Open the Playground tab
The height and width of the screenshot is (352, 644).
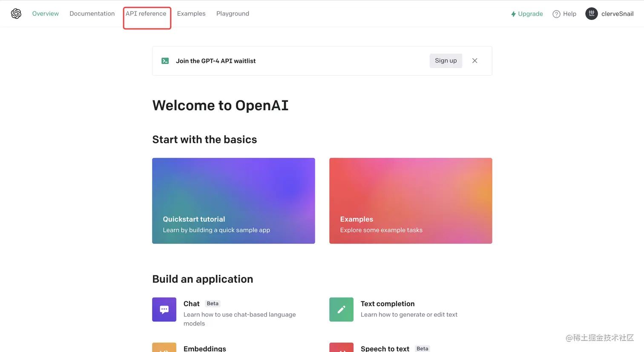pyautogui.click(x=233, y=14)
